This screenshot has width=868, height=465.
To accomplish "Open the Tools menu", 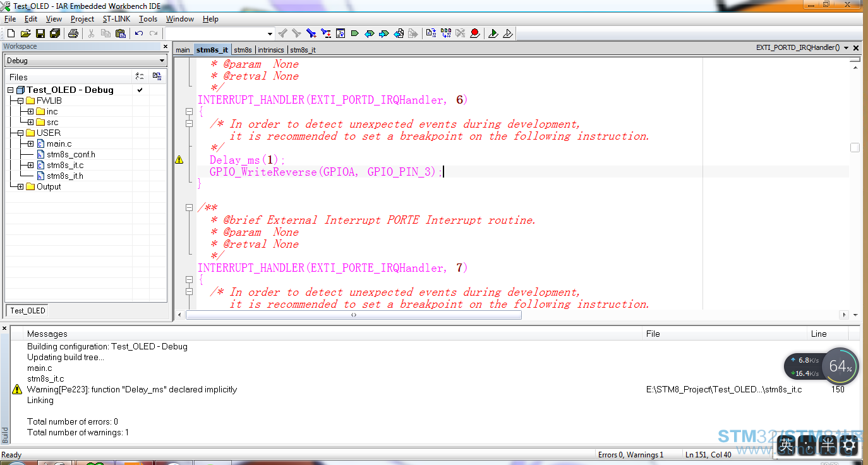I will click(x=148, y=19).
